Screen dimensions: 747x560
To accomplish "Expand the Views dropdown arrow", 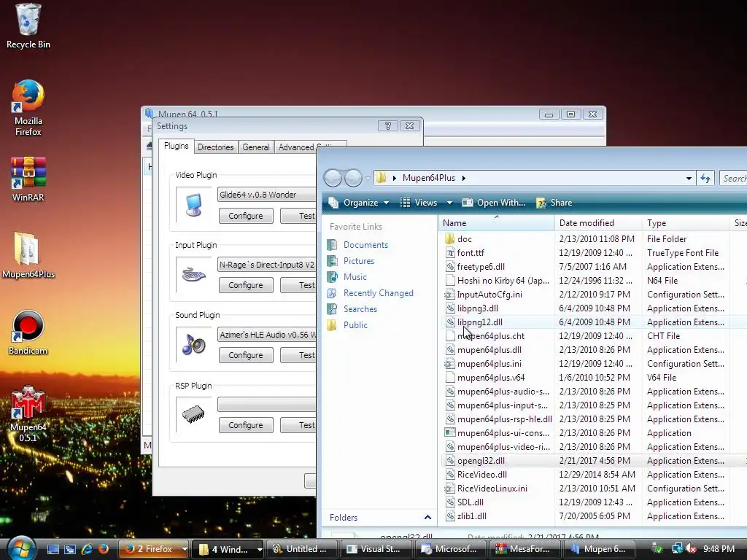I will 449,203.
